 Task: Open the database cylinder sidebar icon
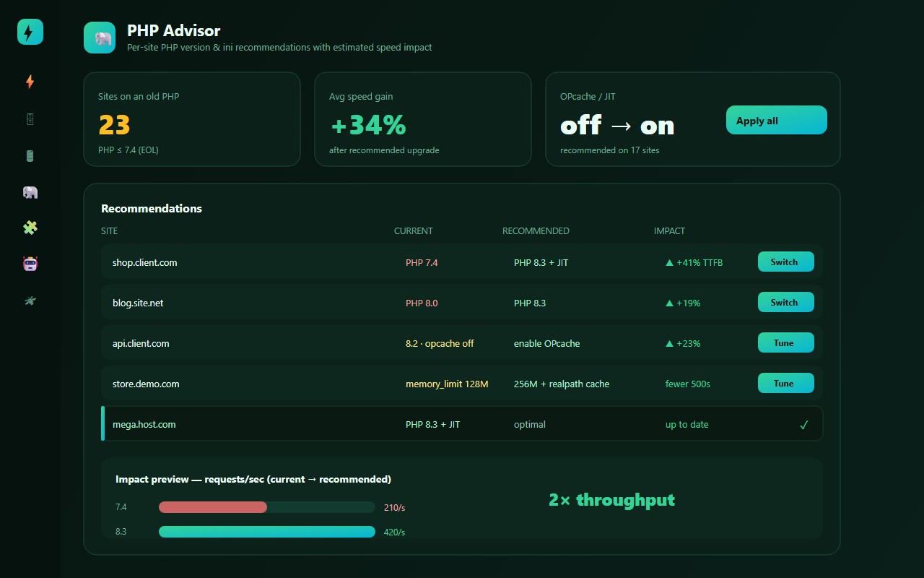point(30,156)
